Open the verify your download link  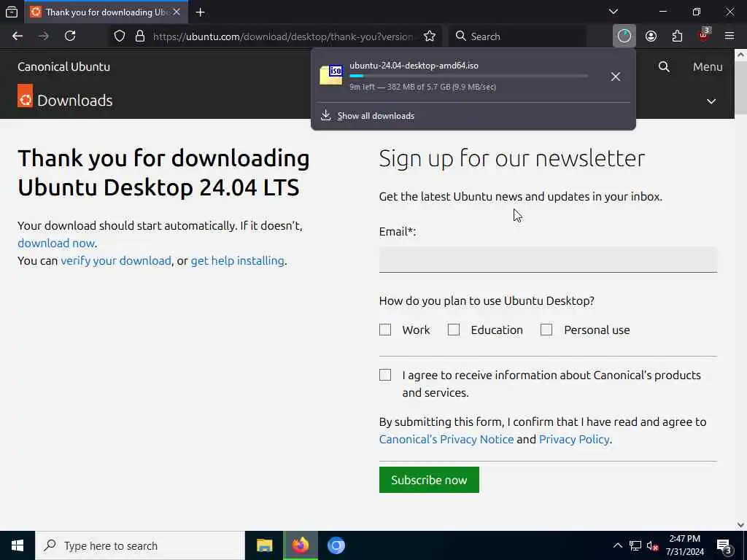(116, 260)
